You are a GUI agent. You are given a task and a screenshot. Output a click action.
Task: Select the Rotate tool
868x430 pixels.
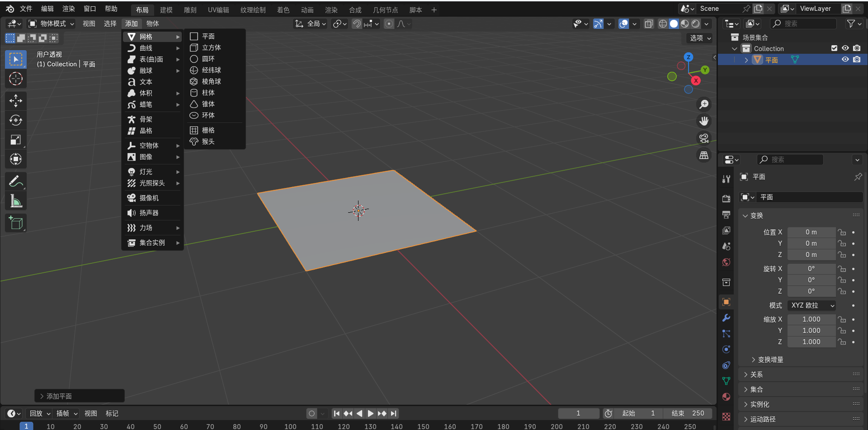pos(16,120)
